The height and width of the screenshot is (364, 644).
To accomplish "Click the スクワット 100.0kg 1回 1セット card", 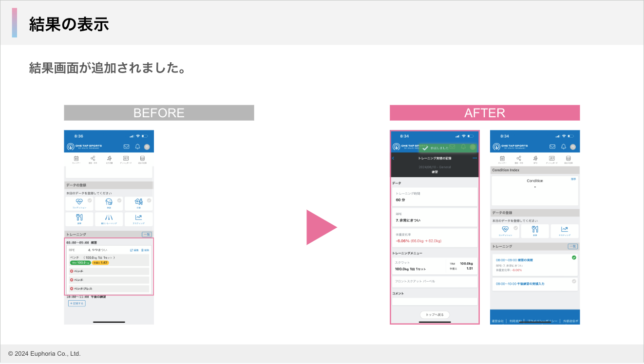I will tap(435, 266).
